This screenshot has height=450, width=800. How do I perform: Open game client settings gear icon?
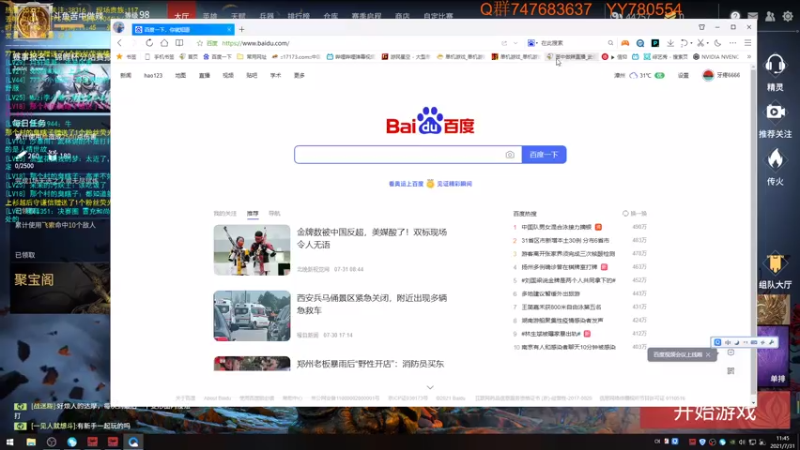[x=788, y=16]
